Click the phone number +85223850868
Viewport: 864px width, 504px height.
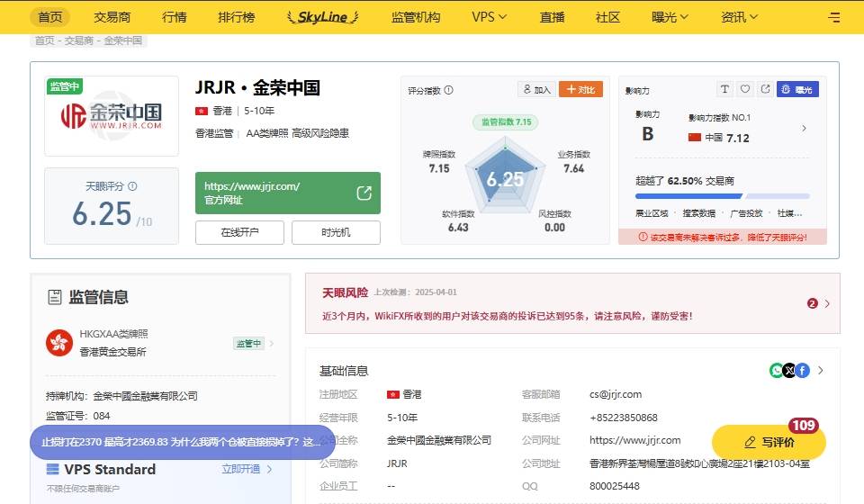pyautogui.click(x=623, y=418)
